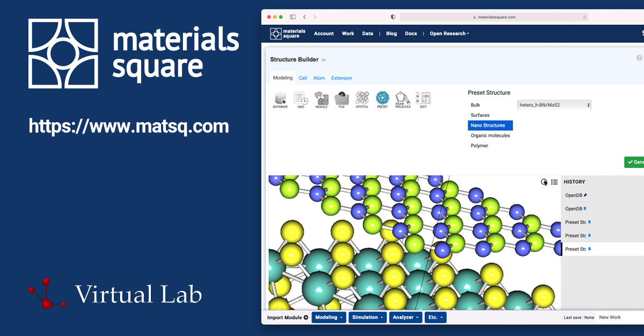The width and height of the screenshot is (644, 336).
Task: Click the Crystal builder icon
Action: coord(362,99)
